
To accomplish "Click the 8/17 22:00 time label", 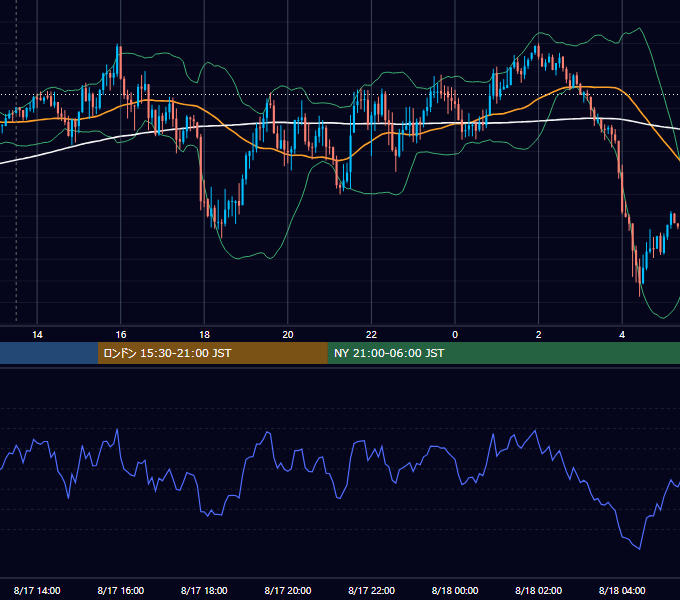I will [371, 590].
